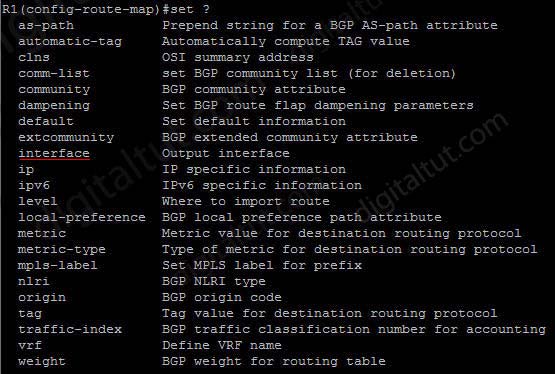Click the 'extcommunity' keyword

tap(66, 137)
